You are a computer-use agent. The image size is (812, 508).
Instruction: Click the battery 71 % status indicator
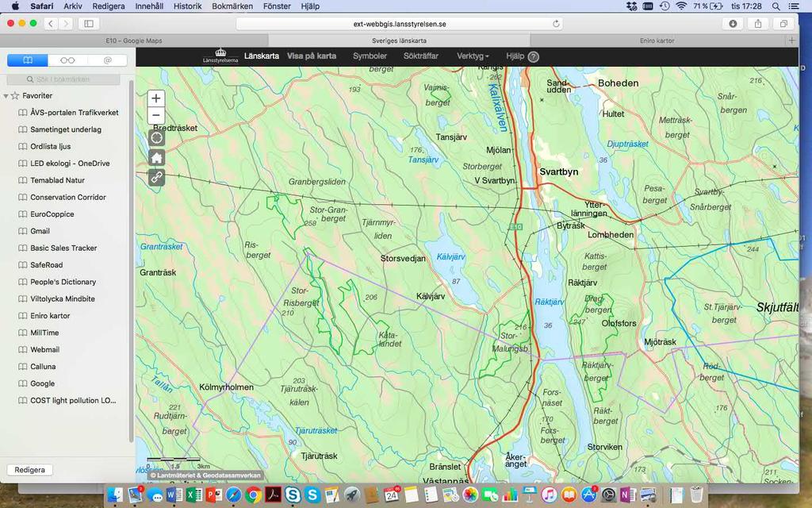(708, 6)
